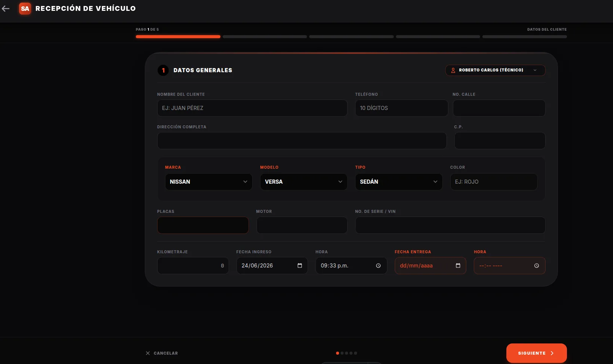Click the technician user icon
Screen dimensions: 613x364
[x=453, y=70]
